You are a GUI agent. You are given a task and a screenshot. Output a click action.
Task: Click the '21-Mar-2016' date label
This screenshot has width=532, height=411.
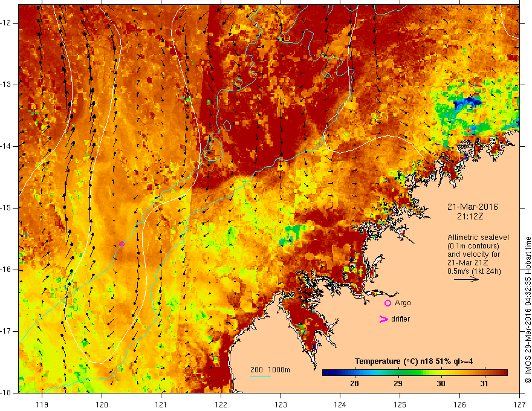473,207
